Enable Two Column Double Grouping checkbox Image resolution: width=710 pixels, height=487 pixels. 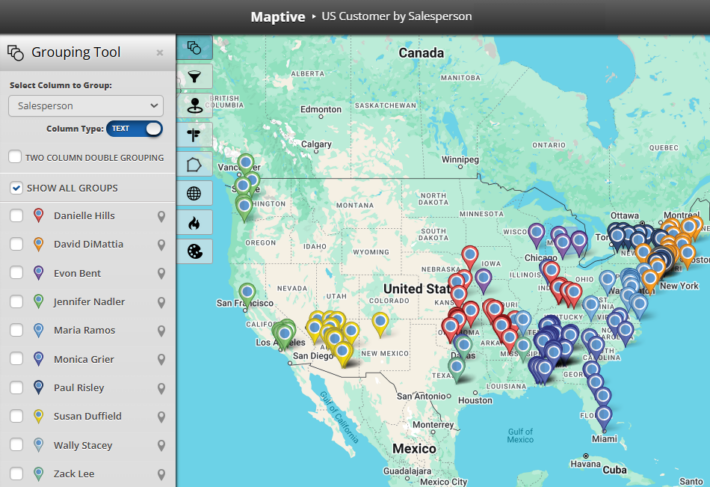point(16,157)
